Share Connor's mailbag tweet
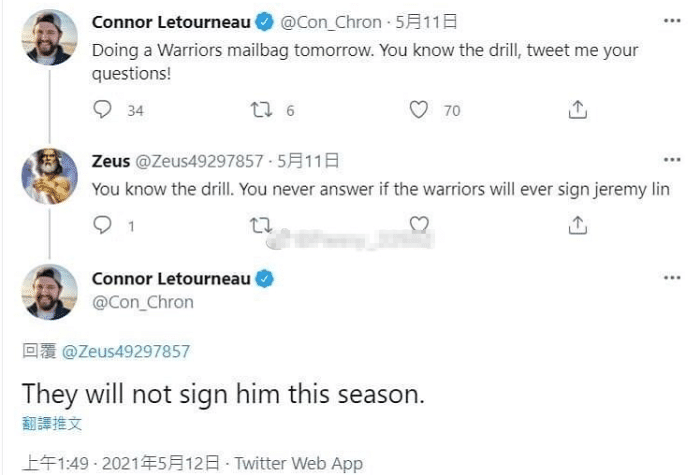 (577, 110)
